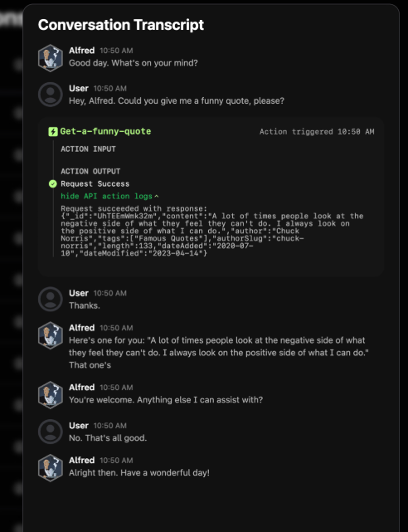Open the Get-a-funny-quote action title
408x532 pixels.
point(105,131)
